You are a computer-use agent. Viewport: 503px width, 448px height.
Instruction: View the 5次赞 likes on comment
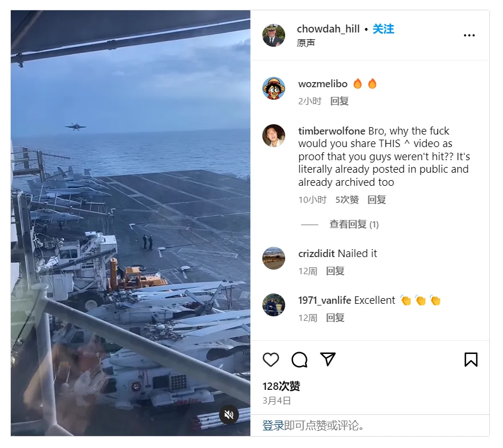pyautogui.click(x=347, y=200)
